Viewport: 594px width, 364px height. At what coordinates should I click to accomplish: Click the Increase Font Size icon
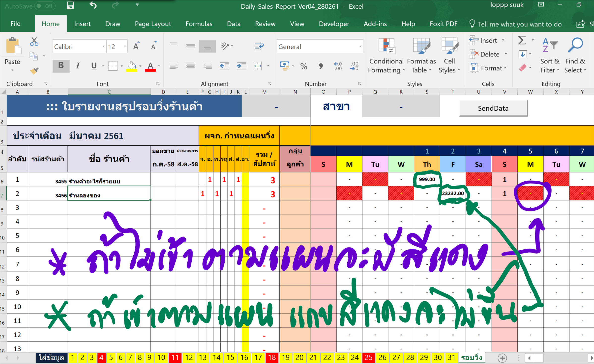click(x=136, y=46)
